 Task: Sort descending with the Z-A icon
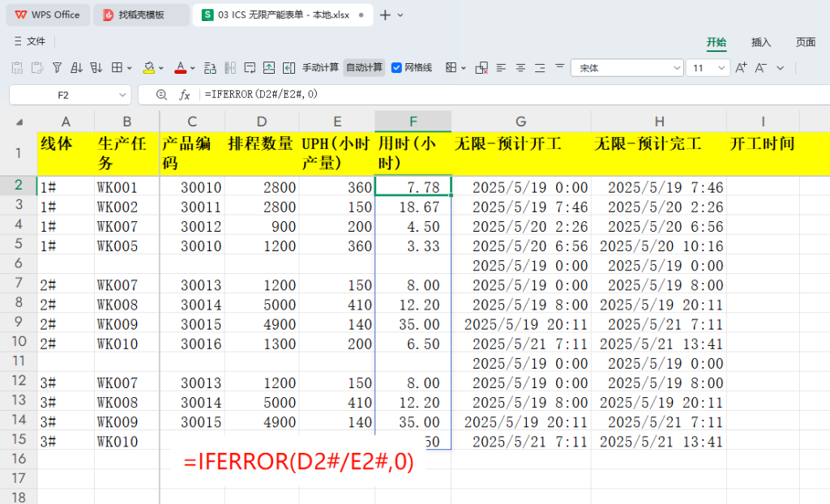pos(96,68)
